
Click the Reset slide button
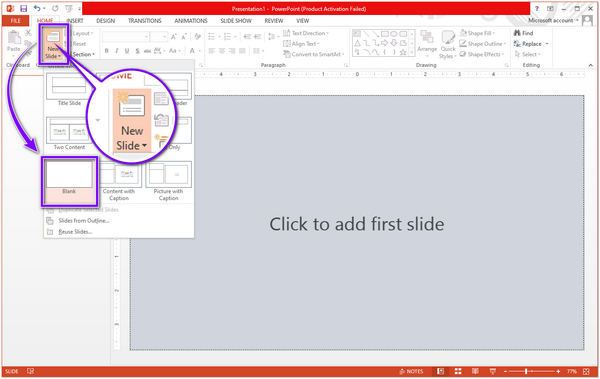click(79, 44)
